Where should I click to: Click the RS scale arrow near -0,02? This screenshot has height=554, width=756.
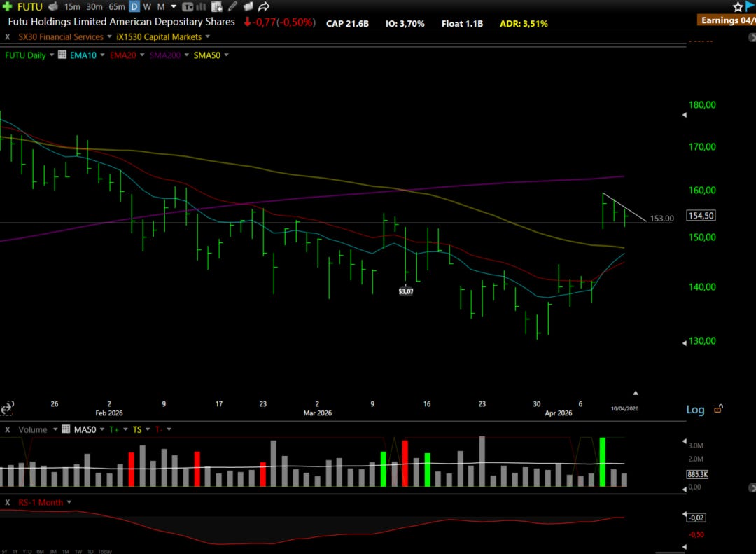tap(684, 515)
